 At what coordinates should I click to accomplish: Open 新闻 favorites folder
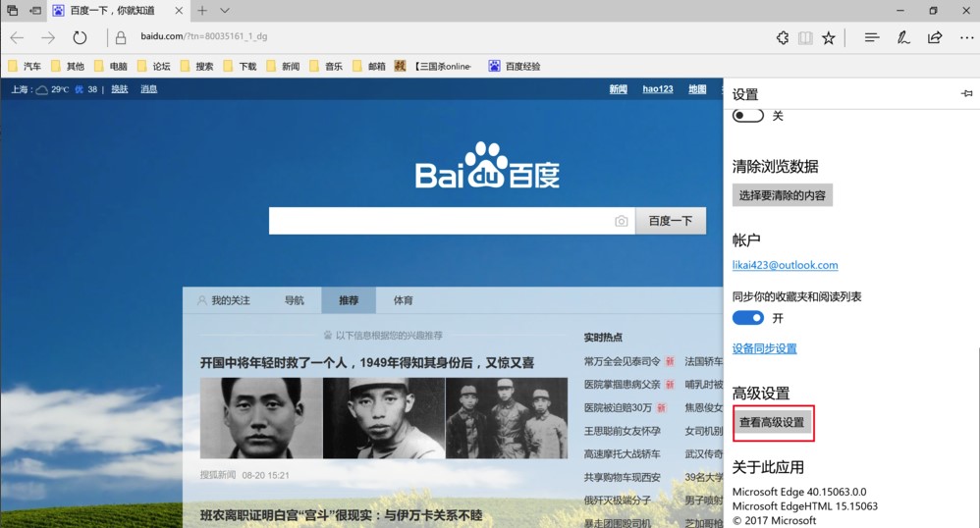click(283, 66)
